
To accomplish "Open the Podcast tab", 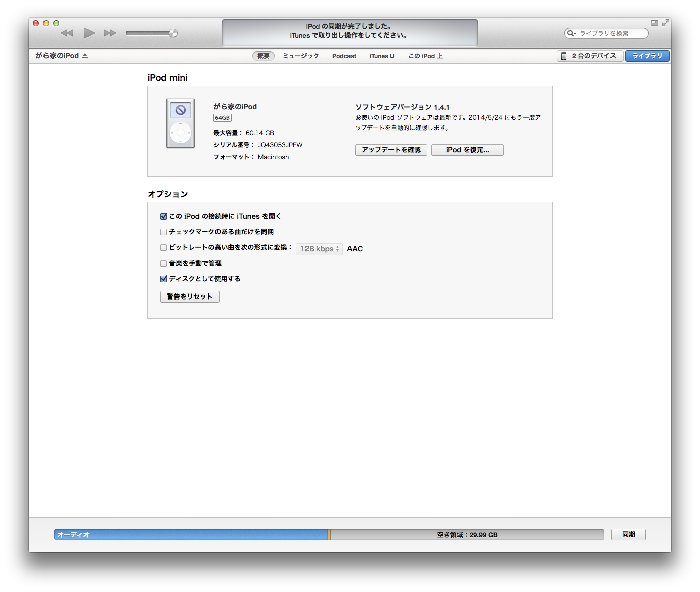I will click(x=344, y=56).
